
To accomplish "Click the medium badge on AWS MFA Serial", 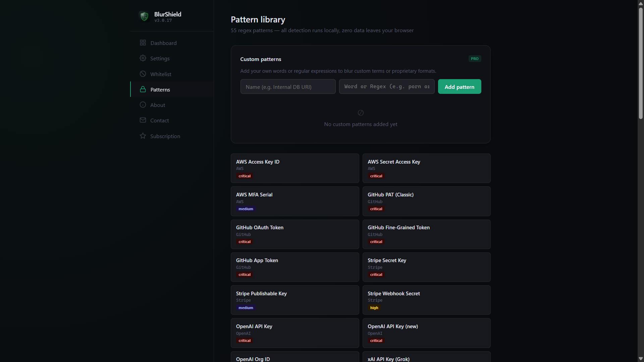I will (x=246, y=209).
